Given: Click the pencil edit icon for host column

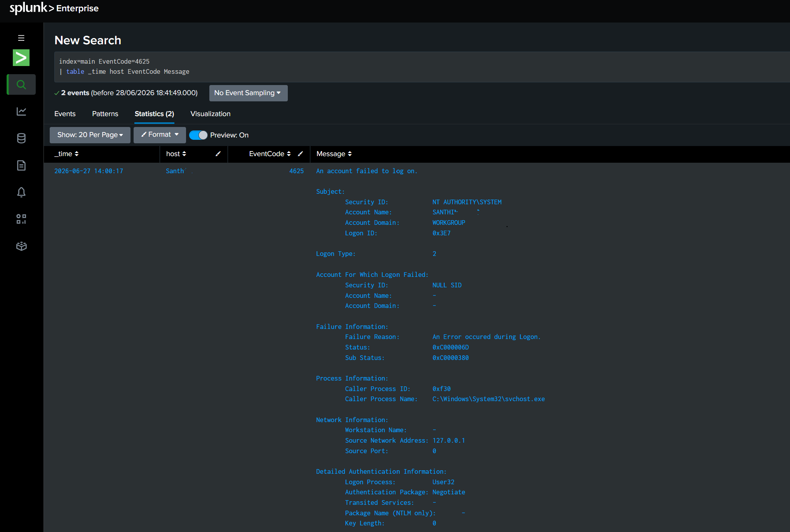Looking at the screenshot, I should tap(218, 154).
